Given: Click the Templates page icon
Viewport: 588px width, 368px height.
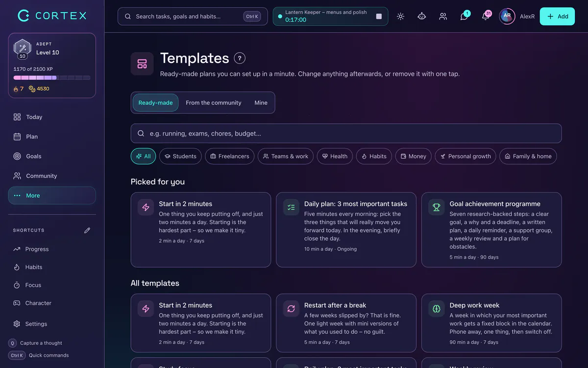Looking at the screenshot, I should 142,64.
